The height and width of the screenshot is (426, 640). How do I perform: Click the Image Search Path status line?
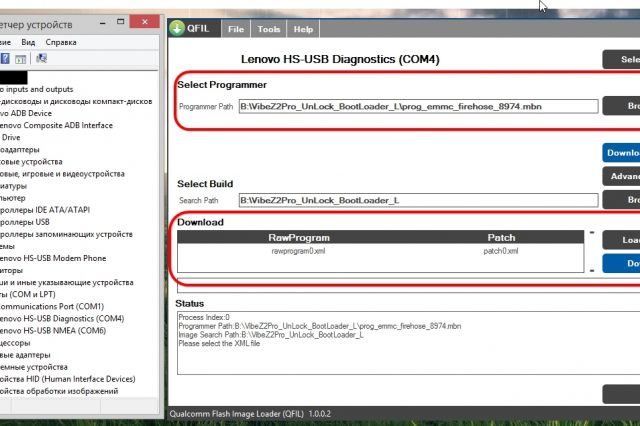click(x=271, y=335)
